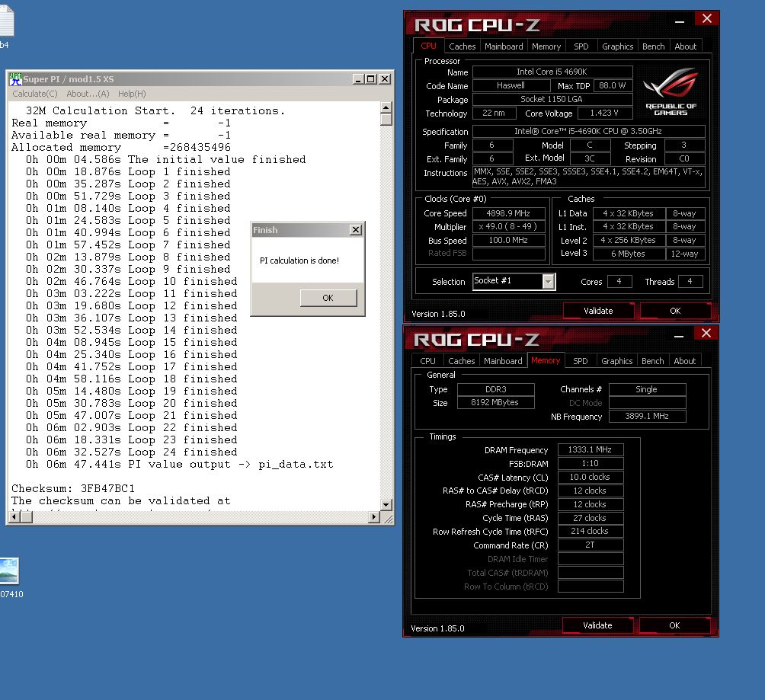Click OK in the Finish dialog

[x=328, y=298]
